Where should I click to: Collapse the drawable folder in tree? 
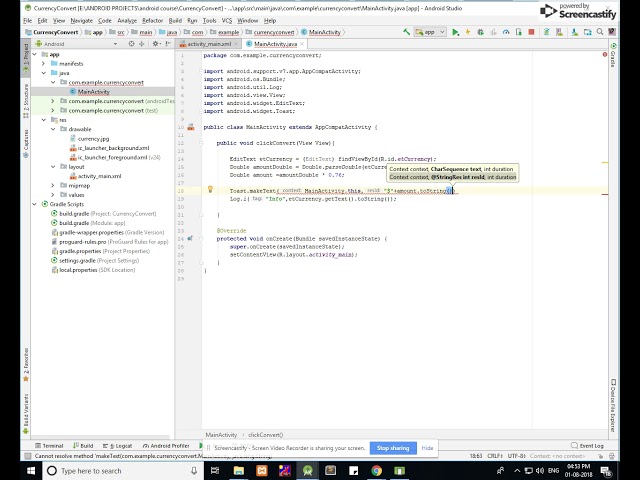(53, 129)
